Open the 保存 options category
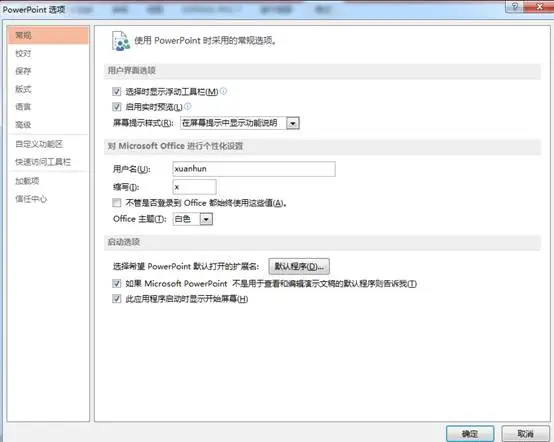Screen dimensions: 554x442 tap(23, 71)
